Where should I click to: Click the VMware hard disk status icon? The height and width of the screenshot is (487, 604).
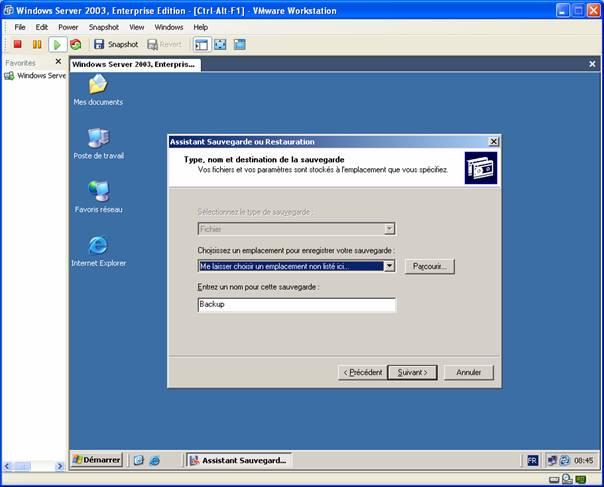coord(554,480)
